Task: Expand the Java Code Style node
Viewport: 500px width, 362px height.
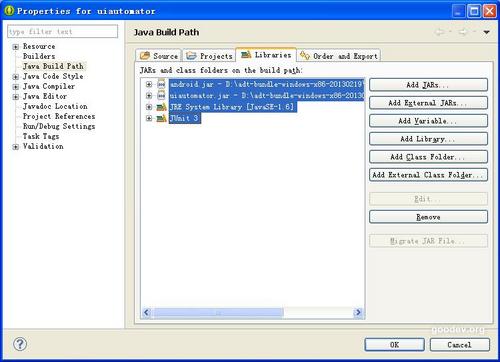Action: pos(15,77)
